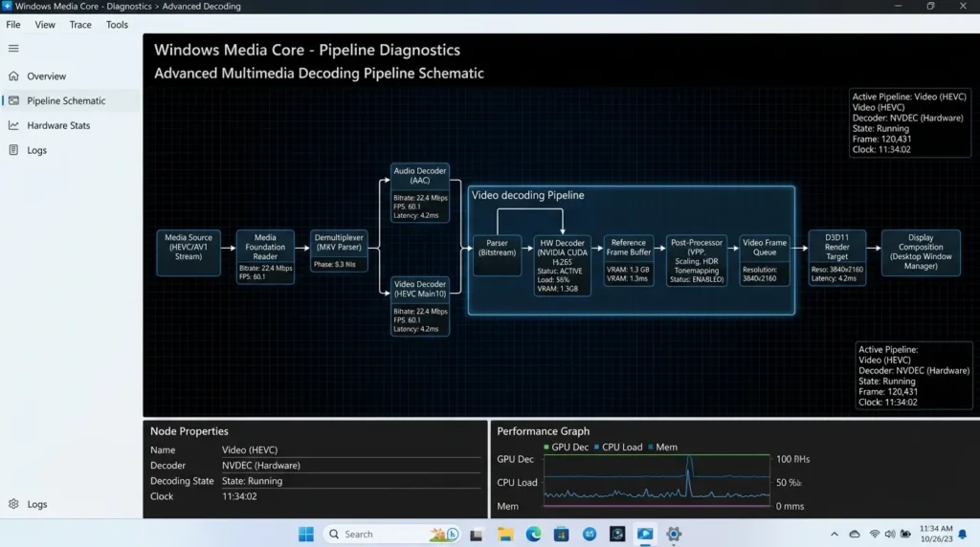Select the Video Decoder (HEVC Main10) node
The height and width of the screenshot is (547, 980).
click(x=420, y=307)
